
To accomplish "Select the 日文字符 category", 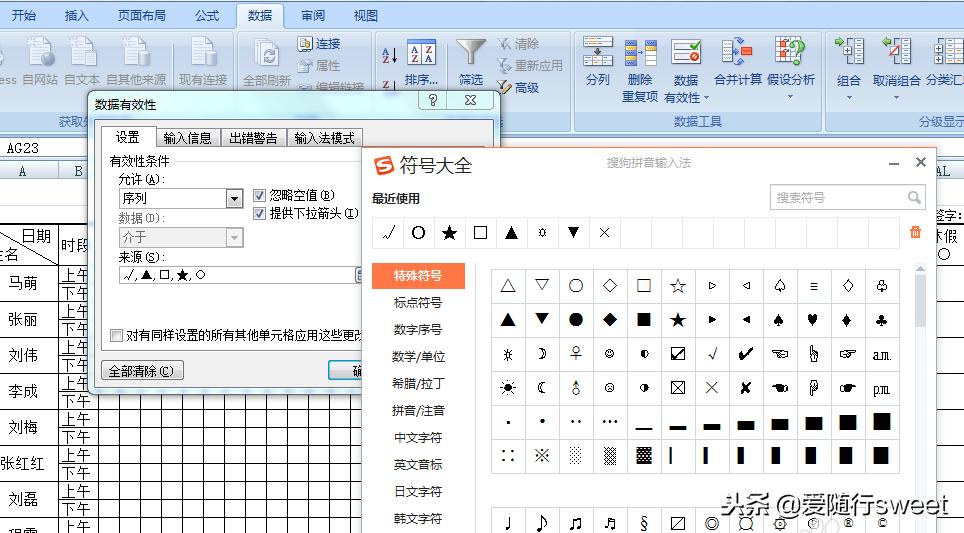I will click(x=418, y=492).
